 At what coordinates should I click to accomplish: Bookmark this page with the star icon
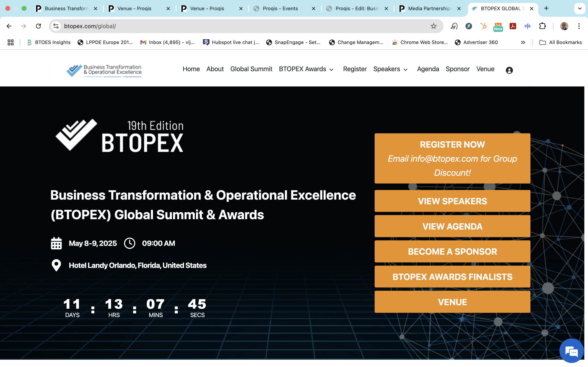pyautogui.click(x=433, y=26)
